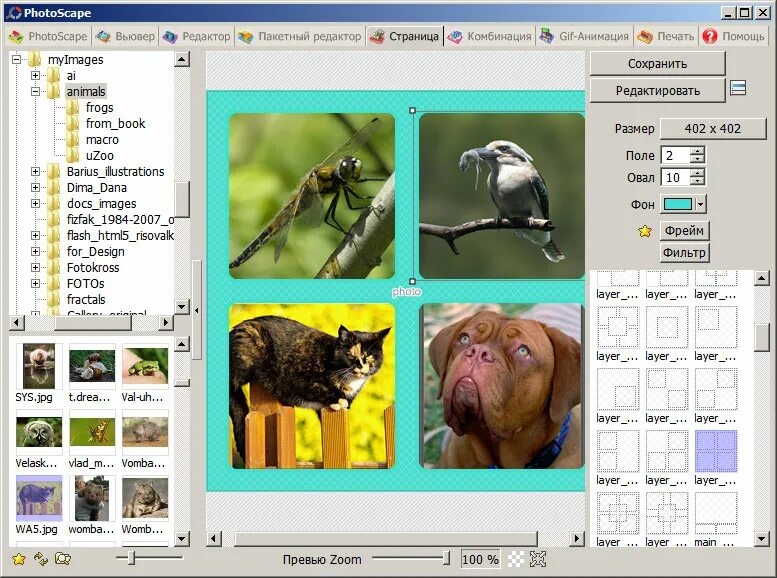Select the fizfak_1984-2007 folder
The width and height of the screenshot is (777, 578).
point(120,220)
